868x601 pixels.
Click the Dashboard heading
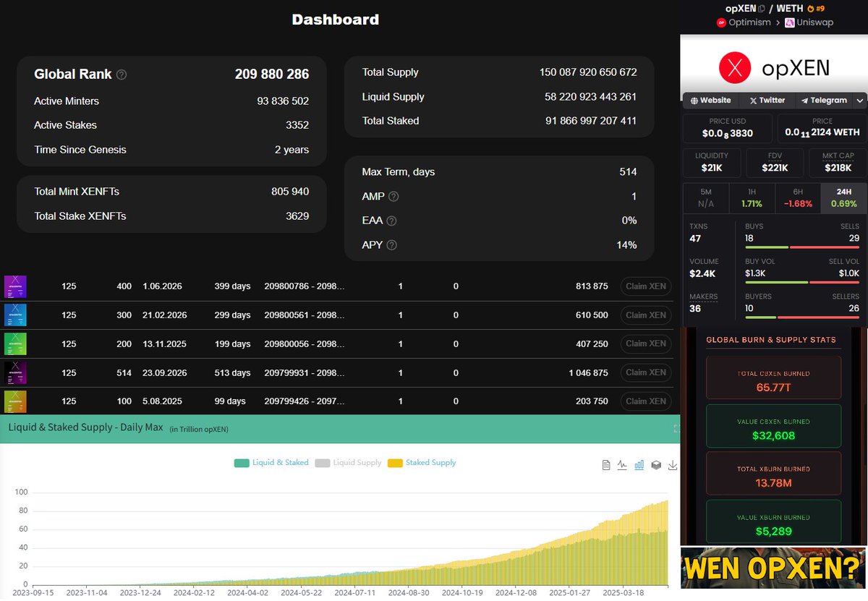pyautogui.click(x=336, y=20)
